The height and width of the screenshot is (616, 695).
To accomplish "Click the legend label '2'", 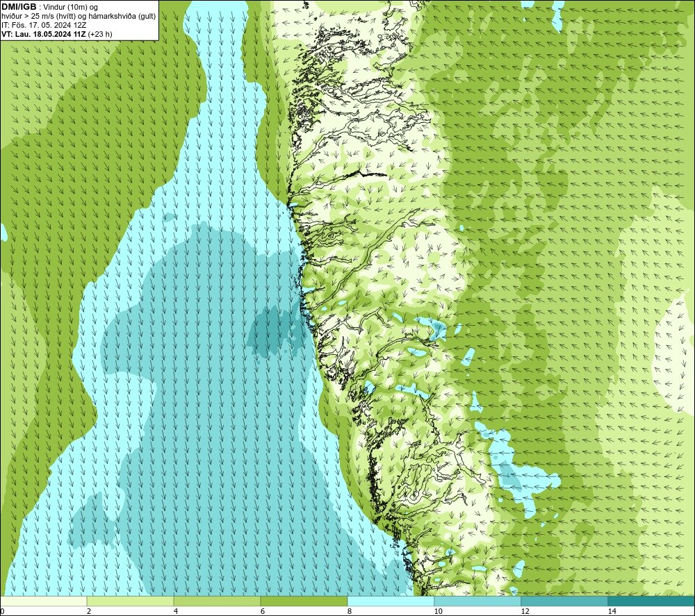I will click(x=89, y=611).
